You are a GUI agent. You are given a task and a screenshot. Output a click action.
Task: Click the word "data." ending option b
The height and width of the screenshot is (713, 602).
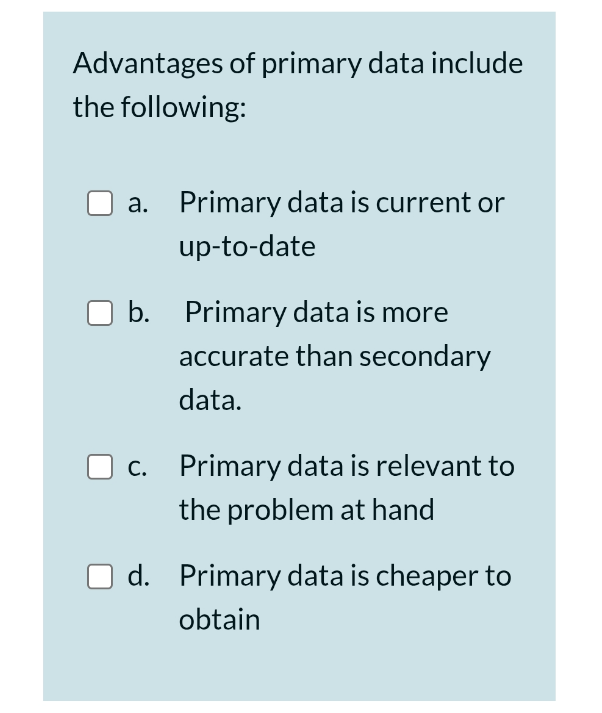(210, 401)
